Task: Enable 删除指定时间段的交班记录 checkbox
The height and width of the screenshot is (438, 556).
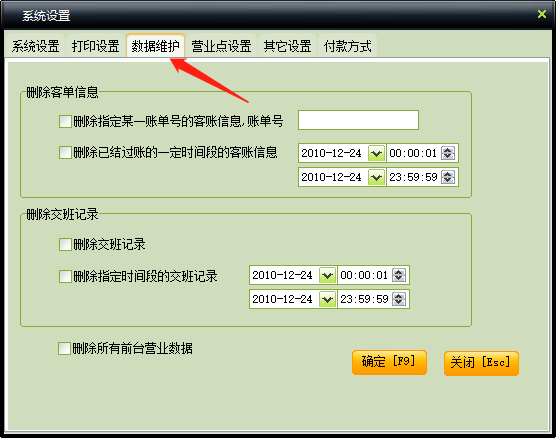Action: [65, 276]
